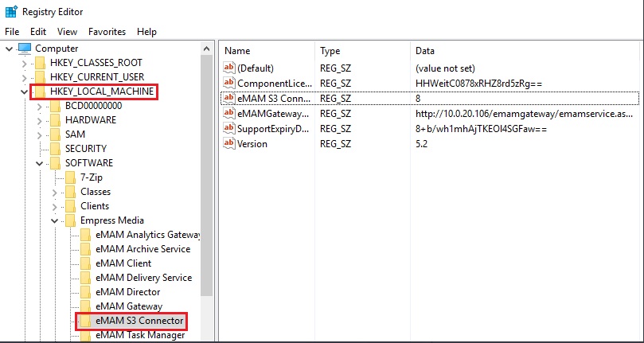Click the eMAM S3 Conn... value icon
Screen dimensions: 644x343
coord(228,99)
